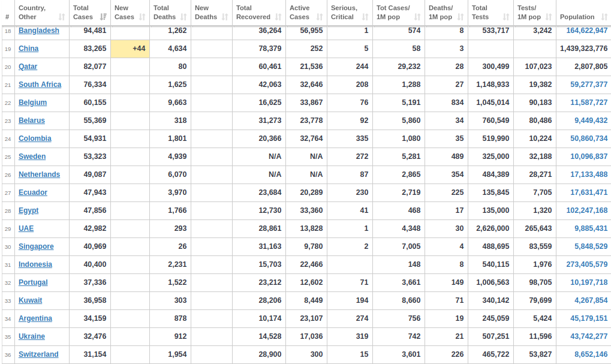This screenshot has height=364, width=611.
Task: Open the Argentina country link
Action: 35,318
